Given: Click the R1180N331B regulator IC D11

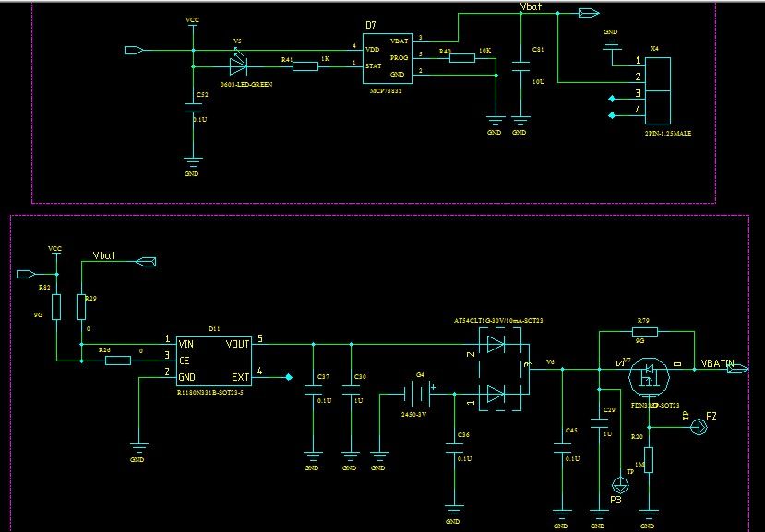Looking at the screenshot, I should (x=213, y=359).
